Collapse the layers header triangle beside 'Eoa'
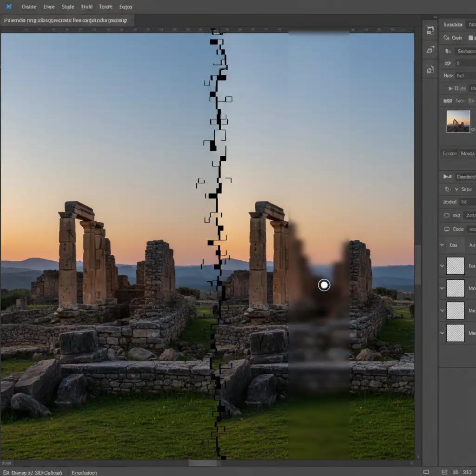Image resolution: width=476 pixels, height=476 pixels. pos(442,245)
